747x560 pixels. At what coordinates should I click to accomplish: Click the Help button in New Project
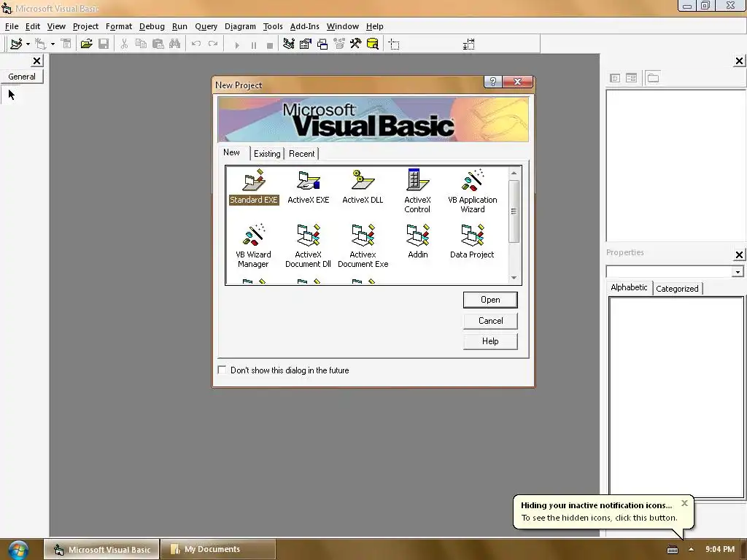(490, 341)
